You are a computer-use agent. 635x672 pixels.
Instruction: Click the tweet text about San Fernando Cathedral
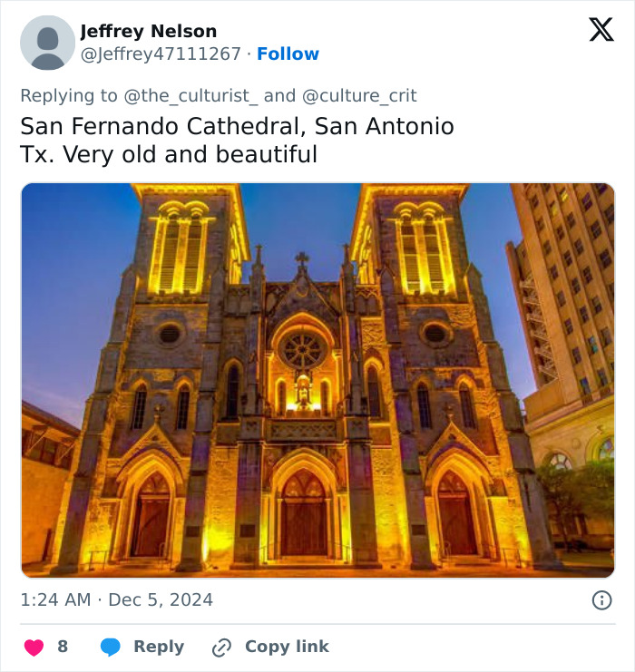(x=237, y=126)
